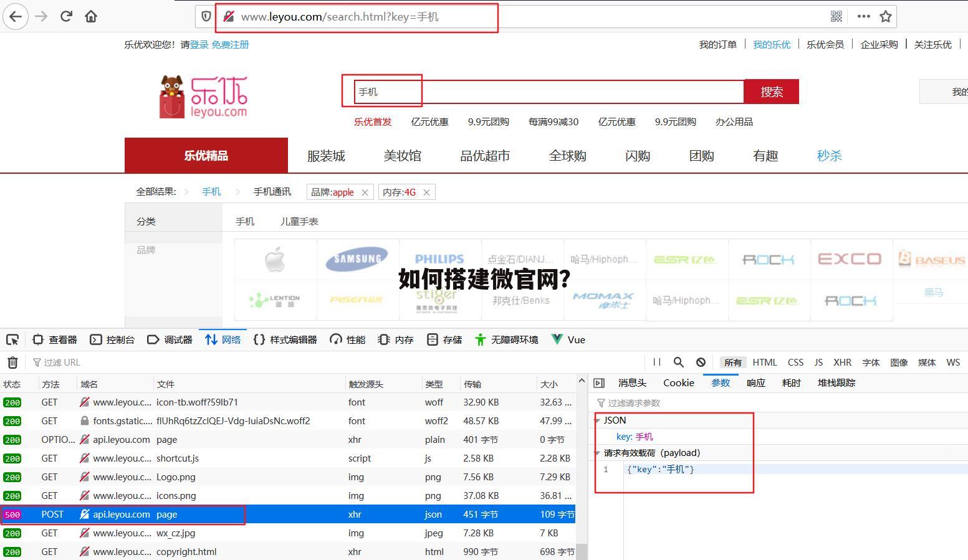Click the QR code icon near the address bar
Screen dimensions: 968x560
point(836,16)
